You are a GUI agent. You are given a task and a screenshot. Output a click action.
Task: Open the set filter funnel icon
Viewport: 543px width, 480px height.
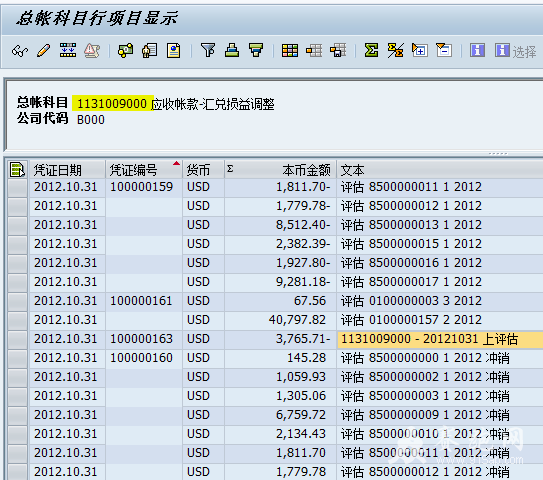(208, 51)
